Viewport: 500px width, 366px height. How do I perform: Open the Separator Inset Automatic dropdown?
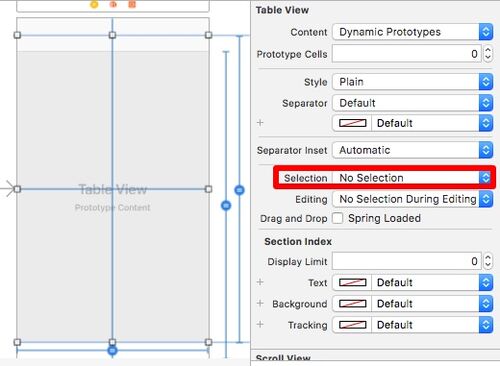(x=413, y=150)
